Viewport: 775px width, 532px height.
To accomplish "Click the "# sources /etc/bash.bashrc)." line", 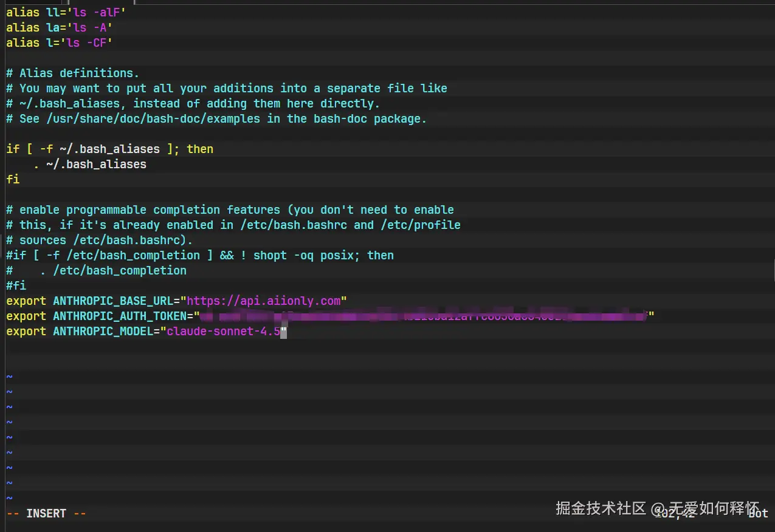I will [100, 240].
